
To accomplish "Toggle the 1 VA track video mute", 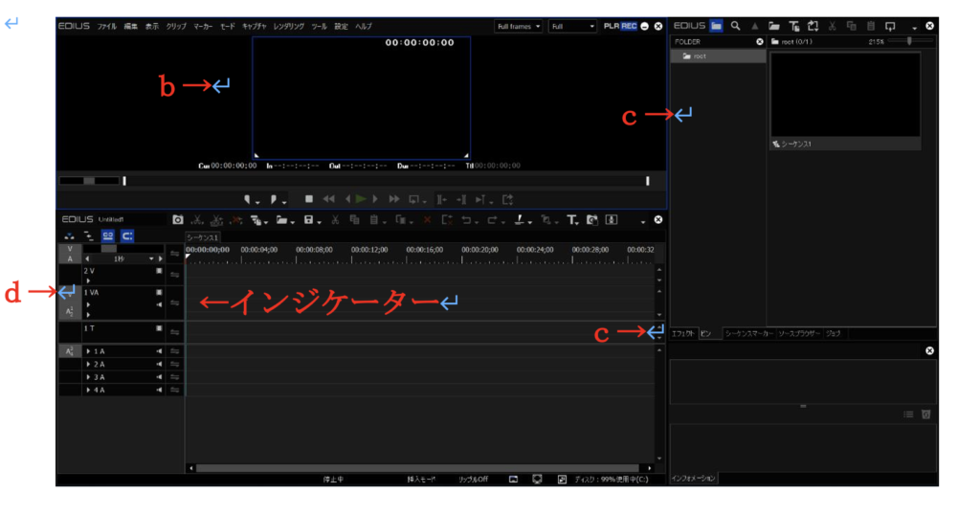I will point(160,293).
